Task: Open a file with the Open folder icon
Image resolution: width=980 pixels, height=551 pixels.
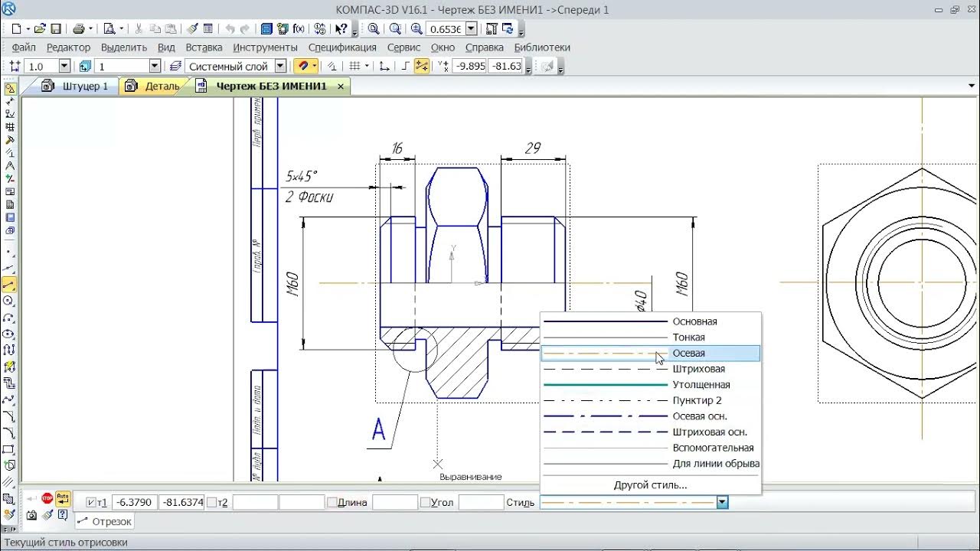Action: [40, 29]
